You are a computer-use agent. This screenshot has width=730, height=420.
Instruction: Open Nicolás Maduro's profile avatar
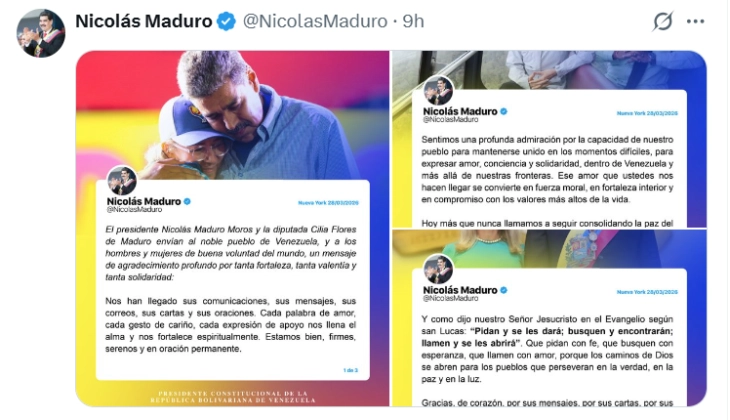click(41, 33)
